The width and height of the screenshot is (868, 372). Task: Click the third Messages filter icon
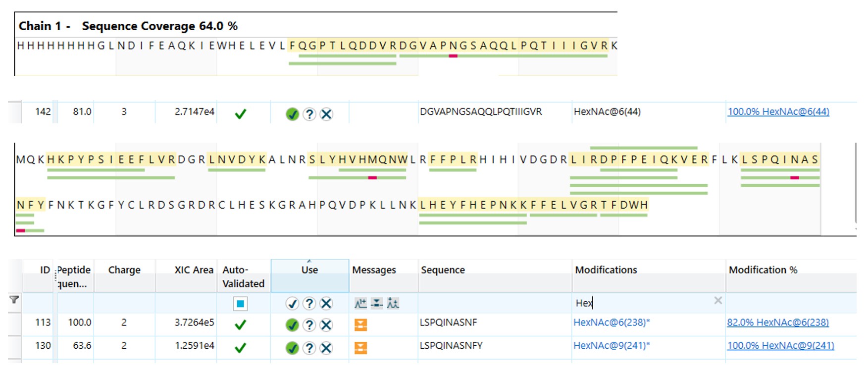tap(393, 303)
